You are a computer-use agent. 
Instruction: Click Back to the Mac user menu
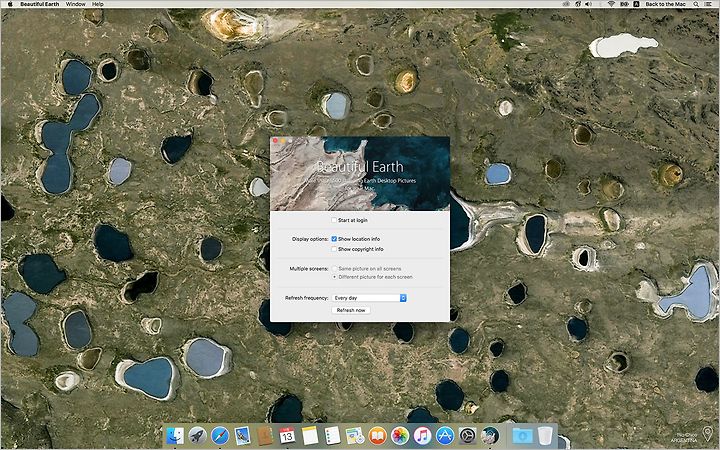(x=665, y=4)
